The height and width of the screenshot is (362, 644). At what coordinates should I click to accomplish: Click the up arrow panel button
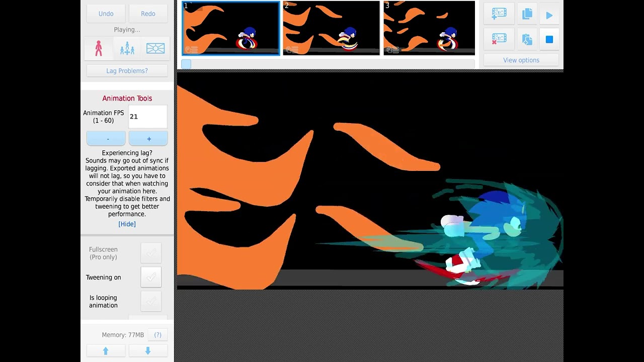(106, 351)
